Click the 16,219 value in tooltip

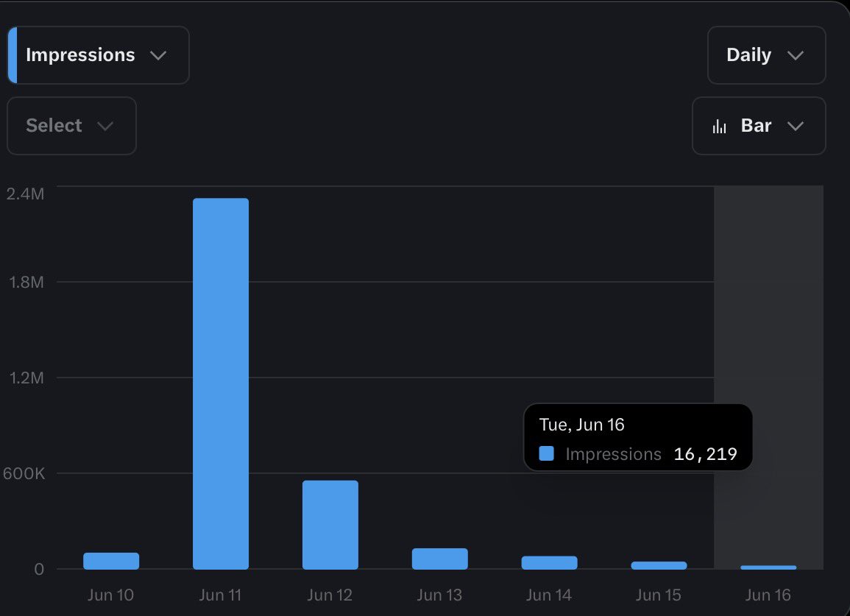pyautogui.click(x=705, y=454)
